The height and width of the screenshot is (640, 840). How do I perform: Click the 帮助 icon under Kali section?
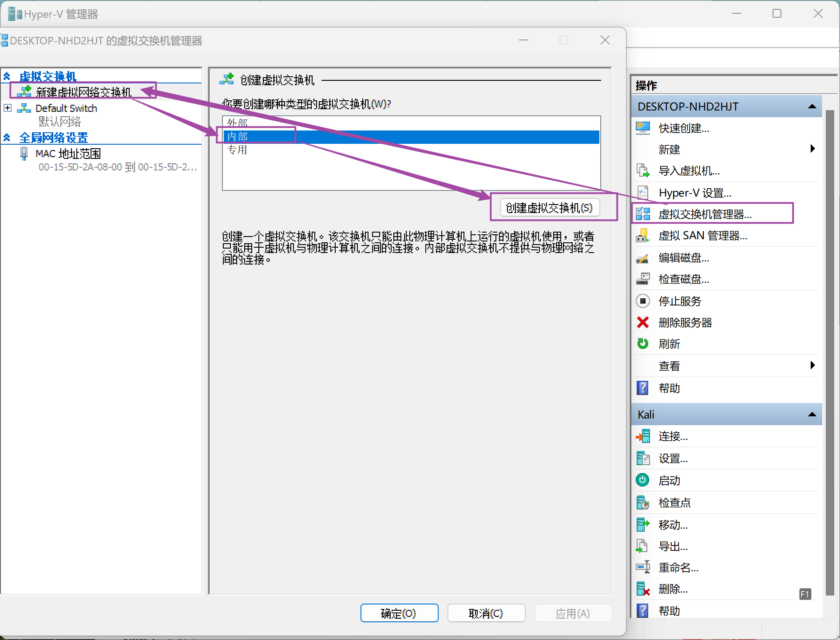(643, 611)
